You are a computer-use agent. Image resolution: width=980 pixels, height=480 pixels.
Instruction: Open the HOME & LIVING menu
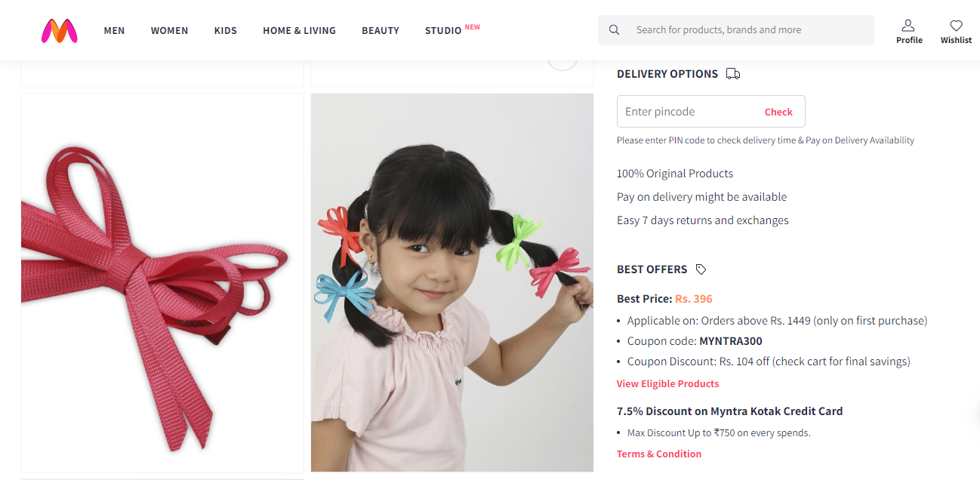pos(299,30)
